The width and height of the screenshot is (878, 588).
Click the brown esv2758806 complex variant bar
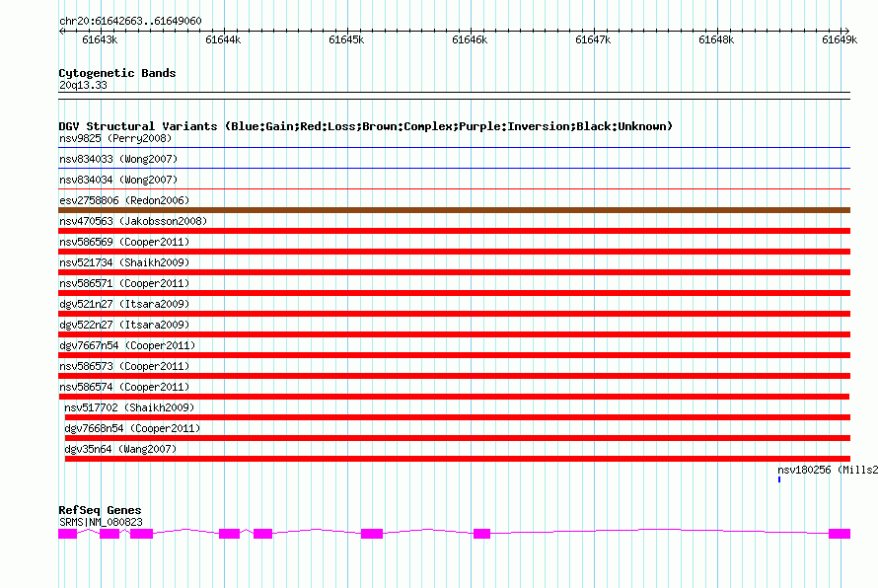point(454,210)
